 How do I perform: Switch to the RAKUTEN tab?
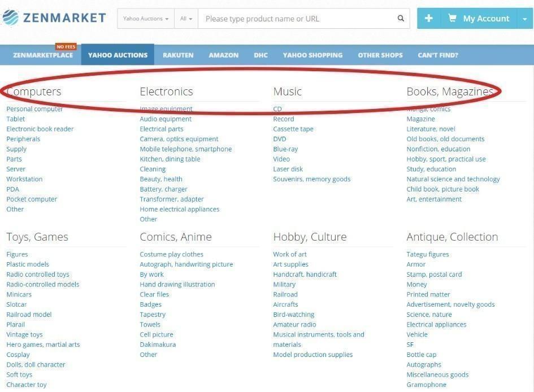point(178,55)
